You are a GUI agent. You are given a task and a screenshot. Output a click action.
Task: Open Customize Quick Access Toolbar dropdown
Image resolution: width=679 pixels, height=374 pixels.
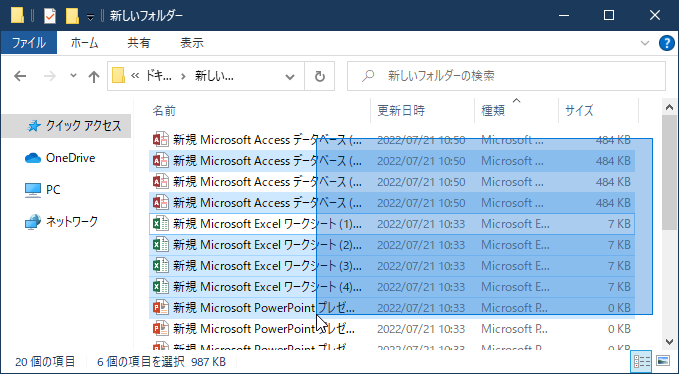[90, 17]
